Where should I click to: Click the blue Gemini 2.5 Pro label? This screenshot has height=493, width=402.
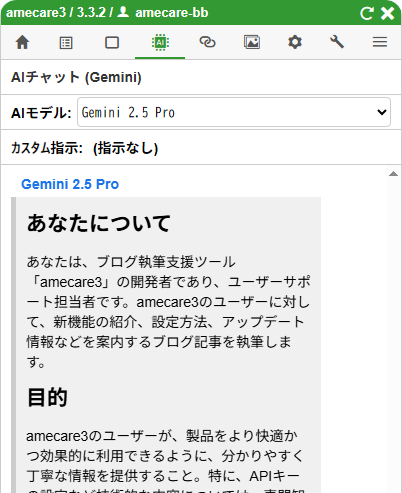click(x=70, y=184)
